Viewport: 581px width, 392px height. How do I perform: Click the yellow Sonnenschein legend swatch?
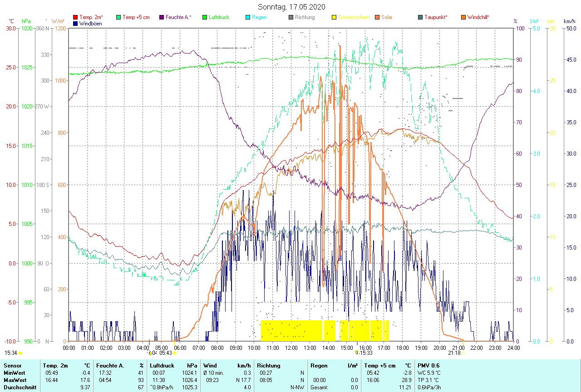click(x=334, y=17)
